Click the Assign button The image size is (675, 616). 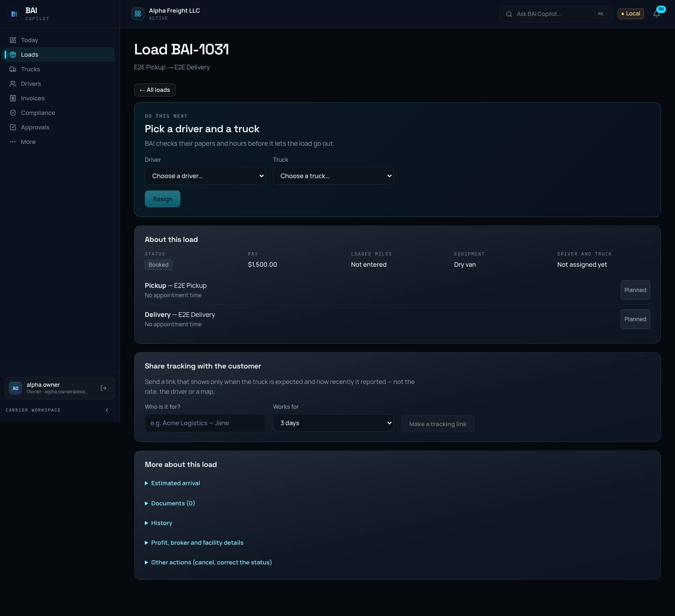pyautogui.click(x=163, y=199)
